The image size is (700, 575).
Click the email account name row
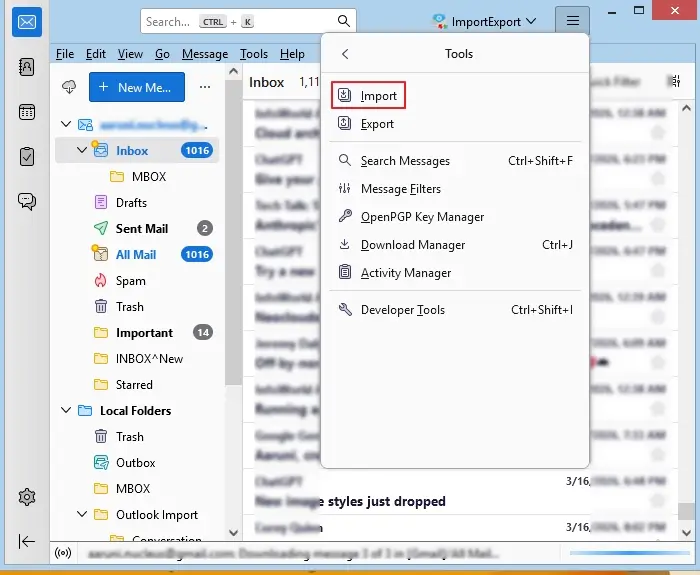click(x=137, y=125)
